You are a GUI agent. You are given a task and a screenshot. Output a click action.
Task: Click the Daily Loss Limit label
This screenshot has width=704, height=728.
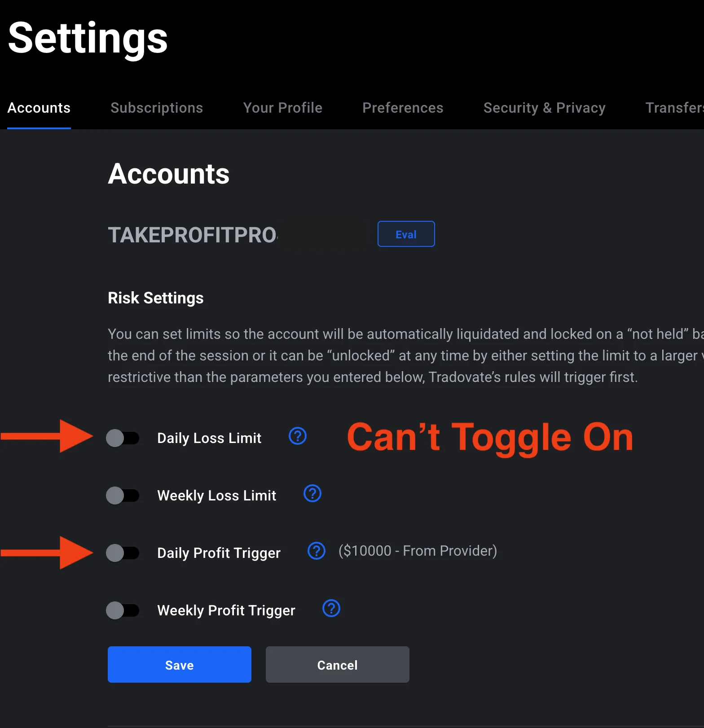click(209, 438)
